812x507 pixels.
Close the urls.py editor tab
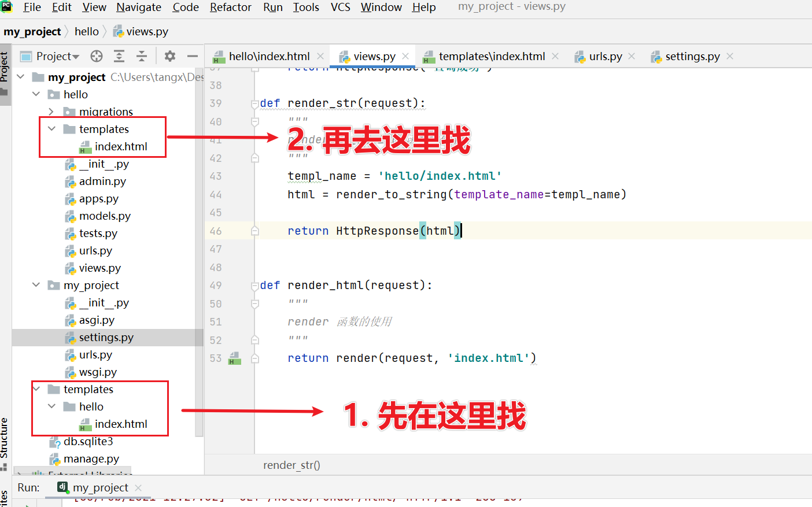coord(632,56)
